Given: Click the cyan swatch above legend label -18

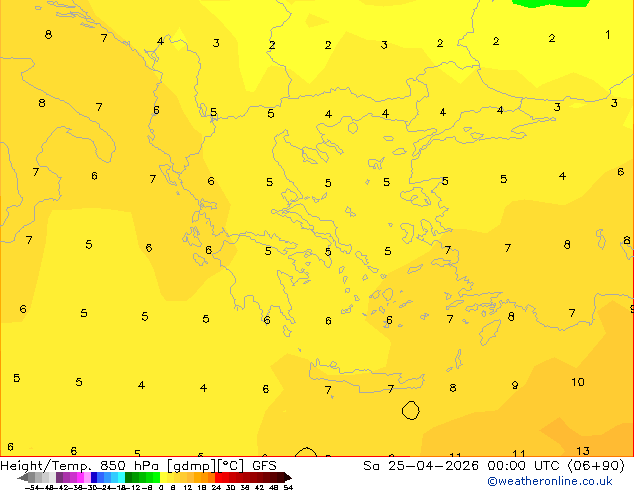Looking at the screenshot, I should tap(122, 477).
